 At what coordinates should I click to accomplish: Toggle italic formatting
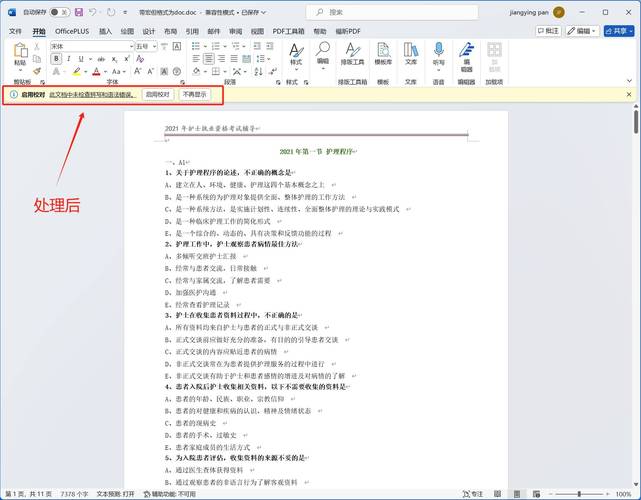tap(69, 59)
